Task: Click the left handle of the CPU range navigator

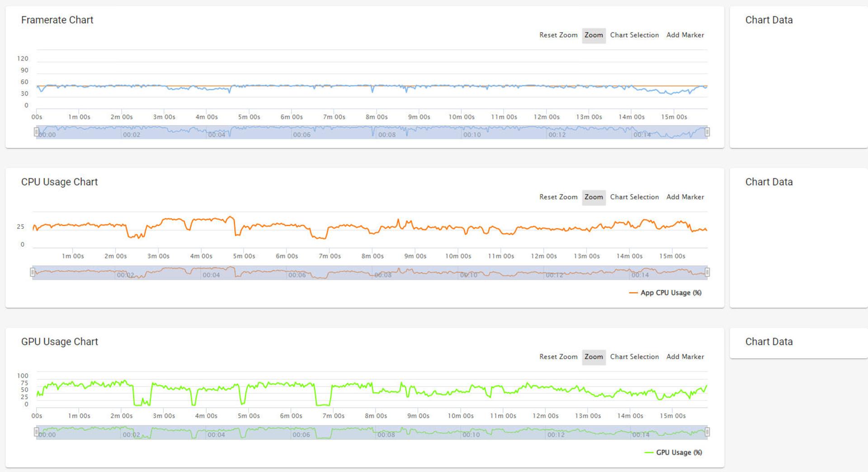Action: [32, 272]
